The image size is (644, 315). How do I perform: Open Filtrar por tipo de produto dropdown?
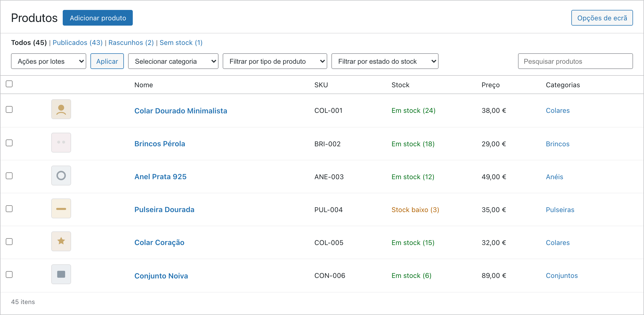(275, 61)
